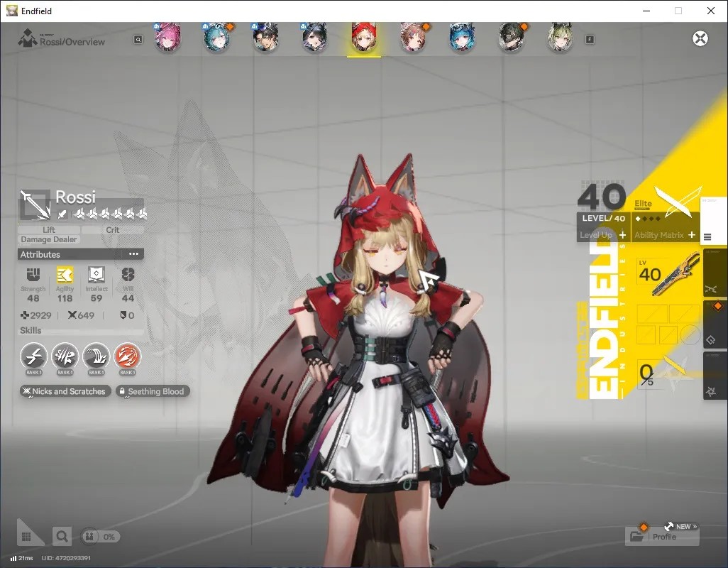Viewport: 728px width, 568px height.
Task: Select the dark-haired operator with horns
Action: coord(315,37)
